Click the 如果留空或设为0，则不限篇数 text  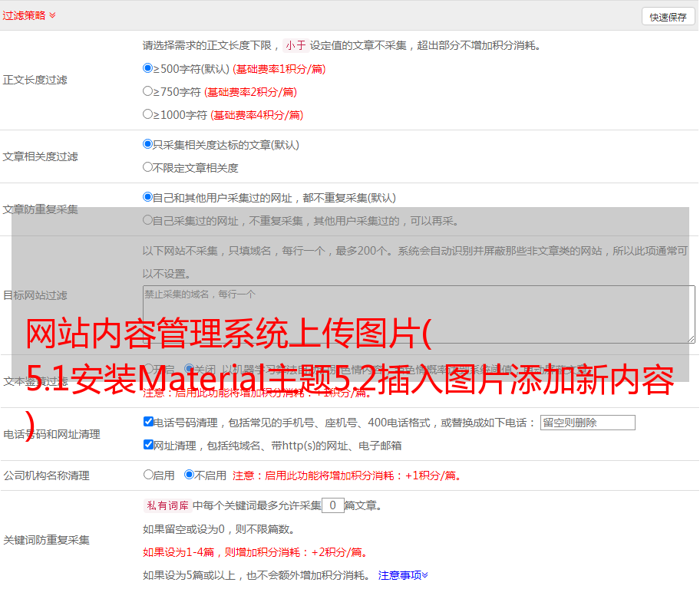(219, 530)
